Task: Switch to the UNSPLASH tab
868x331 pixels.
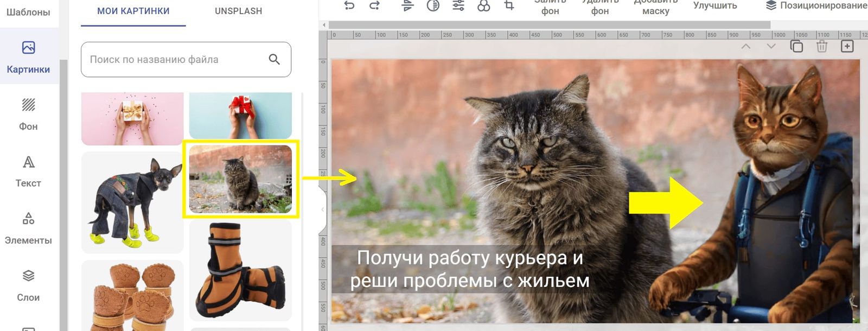Action: (238, 11)
